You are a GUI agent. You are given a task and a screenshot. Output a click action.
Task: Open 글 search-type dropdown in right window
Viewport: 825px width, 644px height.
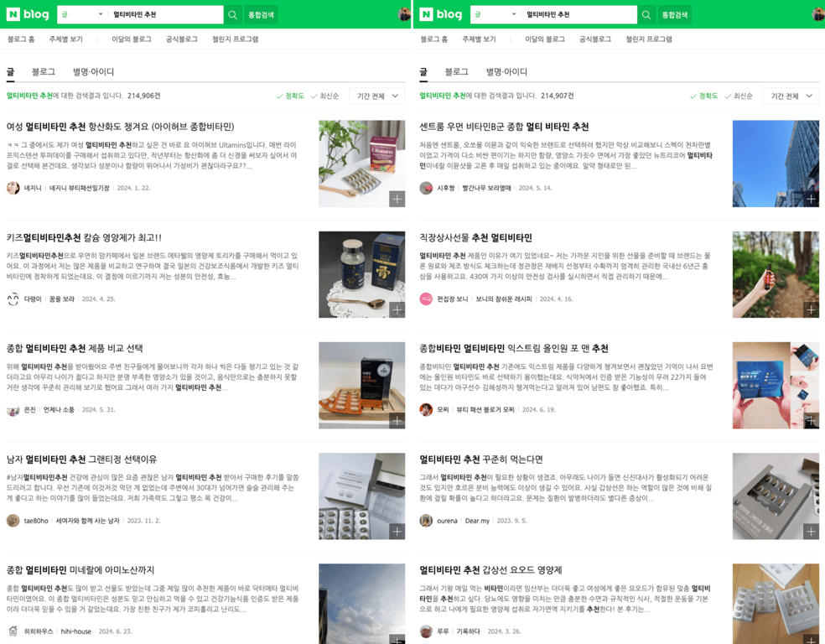[x=496, y=15]
